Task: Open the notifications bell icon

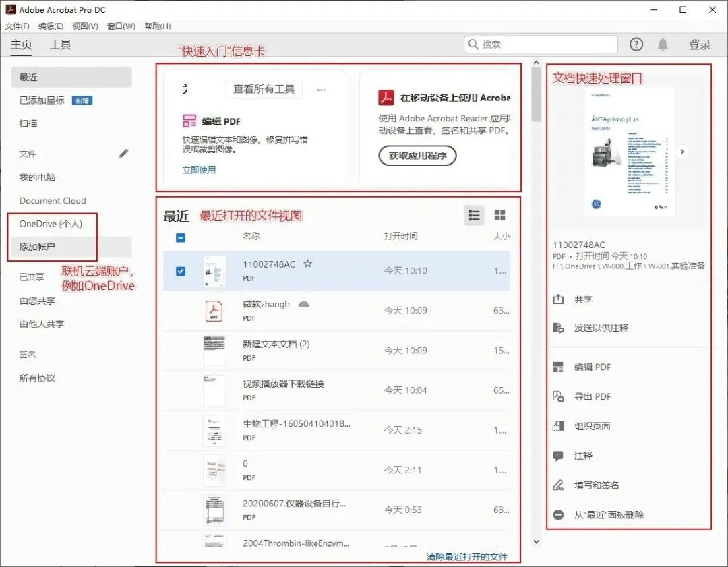Action: click(663, 44)
